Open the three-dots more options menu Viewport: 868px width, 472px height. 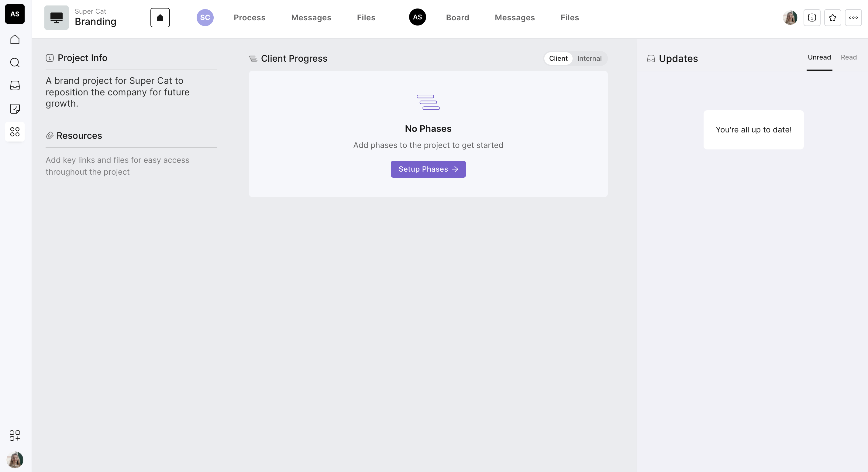tap(853, 18)
